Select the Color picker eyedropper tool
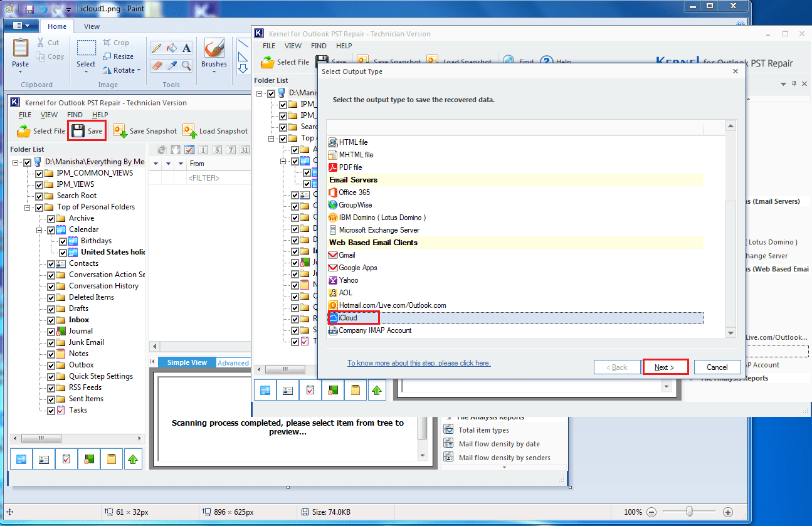Viewport: 812px width, 526px height. 172,65
